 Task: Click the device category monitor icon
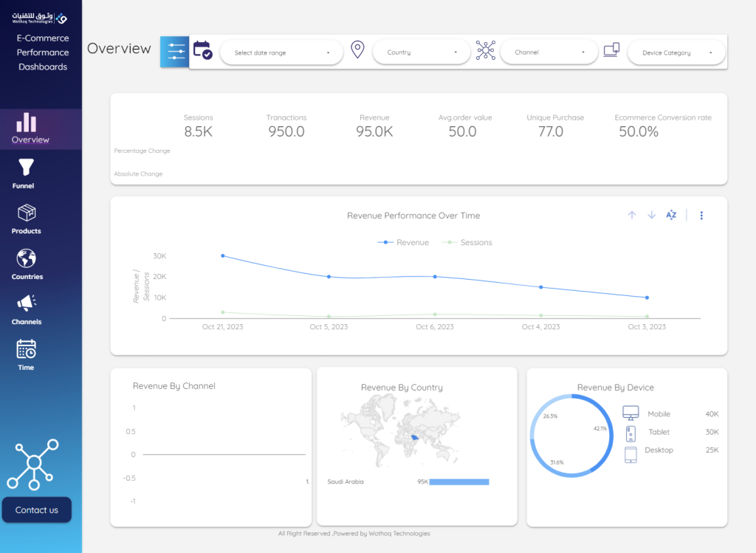pos(611,50)
